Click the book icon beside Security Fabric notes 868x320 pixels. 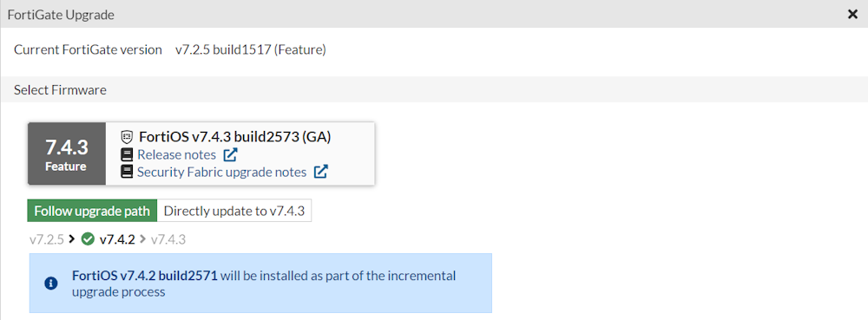127,172
